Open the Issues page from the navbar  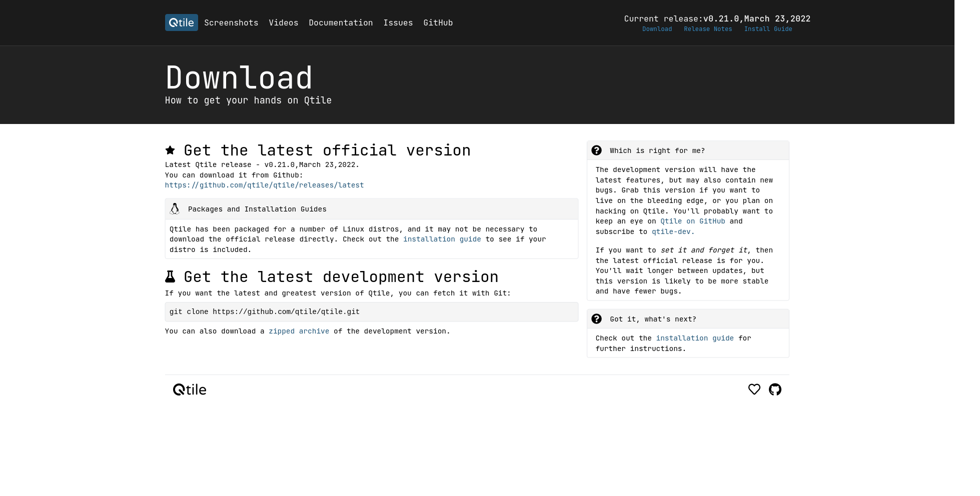pos(398,22)
